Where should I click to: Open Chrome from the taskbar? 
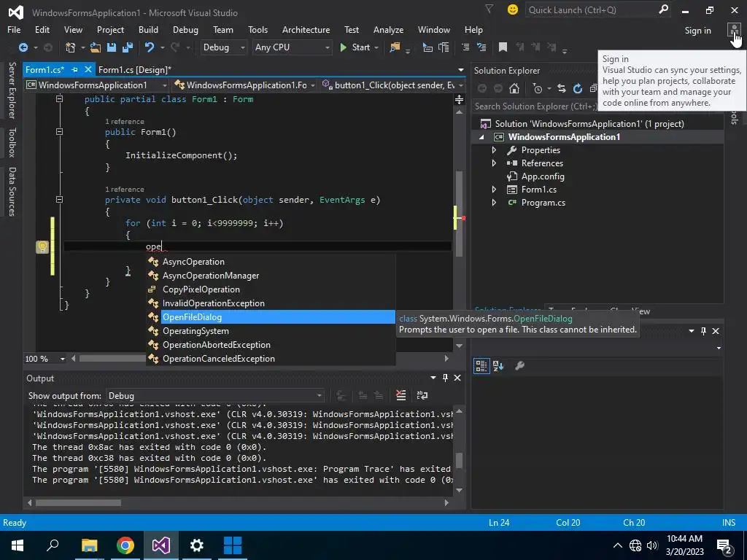point(125,545)
